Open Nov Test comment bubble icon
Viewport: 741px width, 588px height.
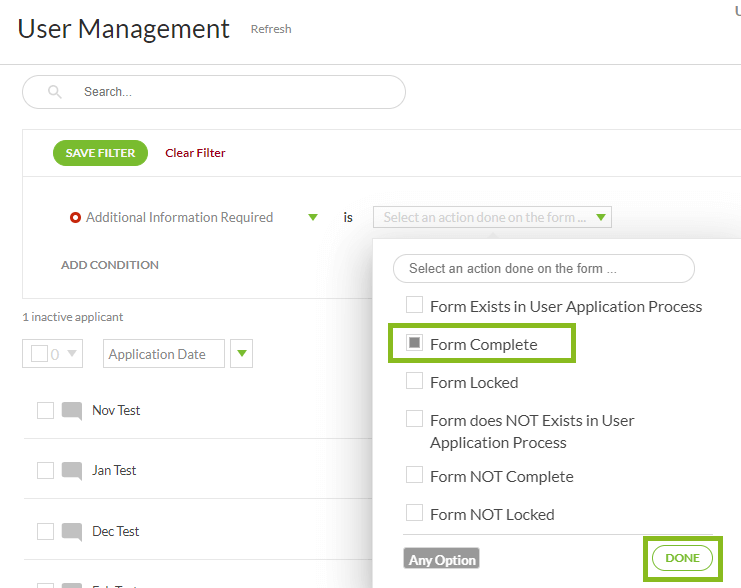coord(71,410)
